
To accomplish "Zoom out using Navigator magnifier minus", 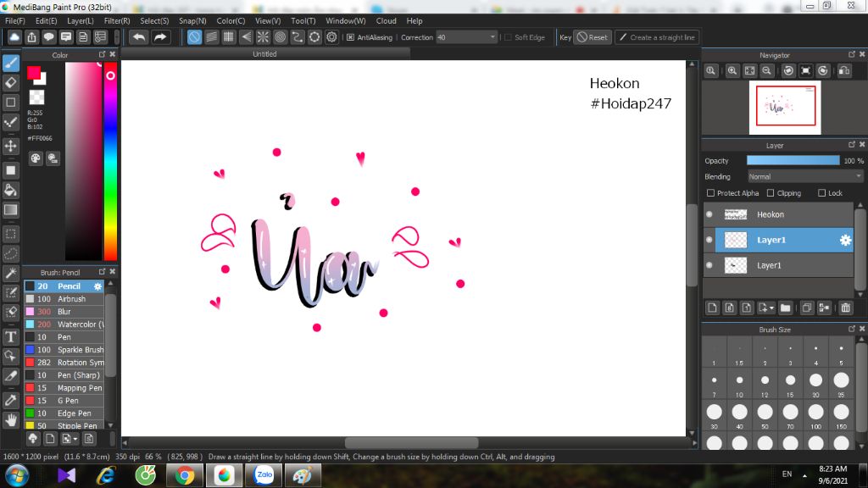I will [766, 70].
